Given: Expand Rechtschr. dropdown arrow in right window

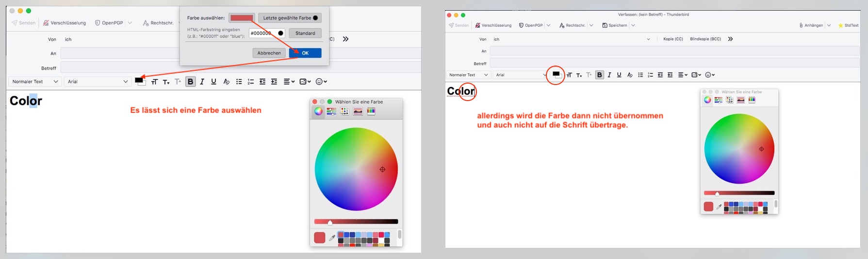Looking at the screenshot, I should [591, 25].
